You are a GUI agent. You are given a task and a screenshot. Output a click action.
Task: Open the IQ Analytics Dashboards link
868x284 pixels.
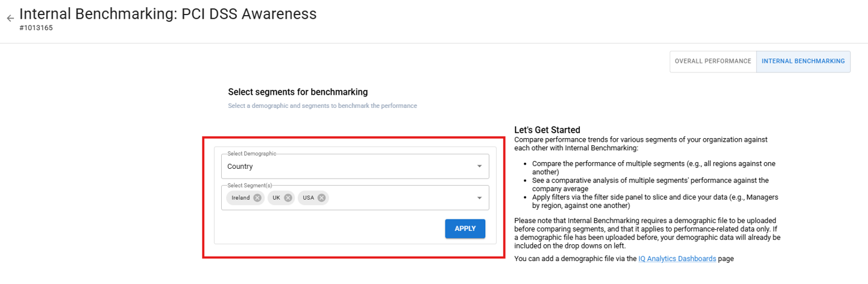click(x=677, y=259)
